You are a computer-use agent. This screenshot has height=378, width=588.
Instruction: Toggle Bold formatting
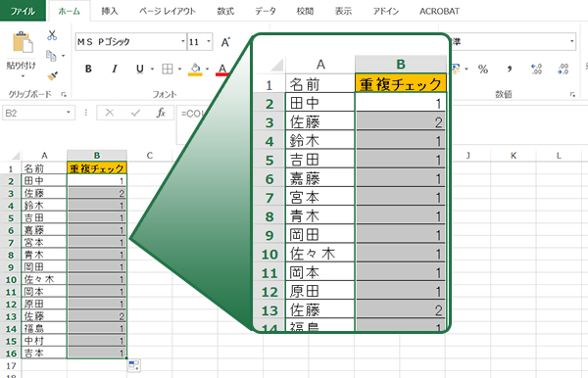point(88,69)
